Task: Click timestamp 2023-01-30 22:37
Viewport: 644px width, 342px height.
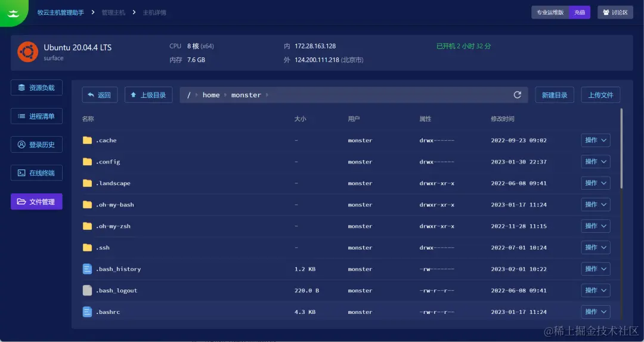Action: tap(519, 162)
